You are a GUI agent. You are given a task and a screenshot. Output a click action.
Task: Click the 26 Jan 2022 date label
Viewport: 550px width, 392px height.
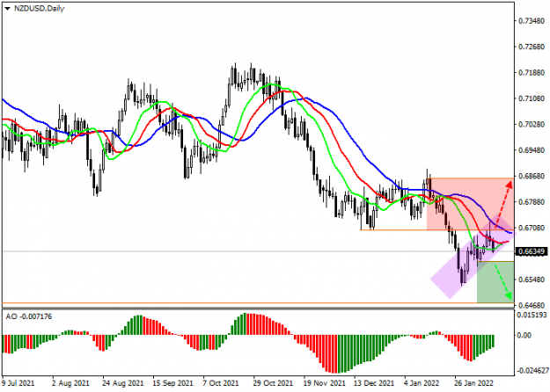tap(474, 383)
